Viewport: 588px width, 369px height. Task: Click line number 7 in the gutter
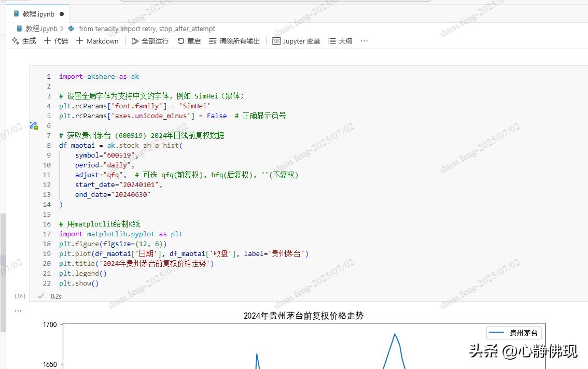49,135
